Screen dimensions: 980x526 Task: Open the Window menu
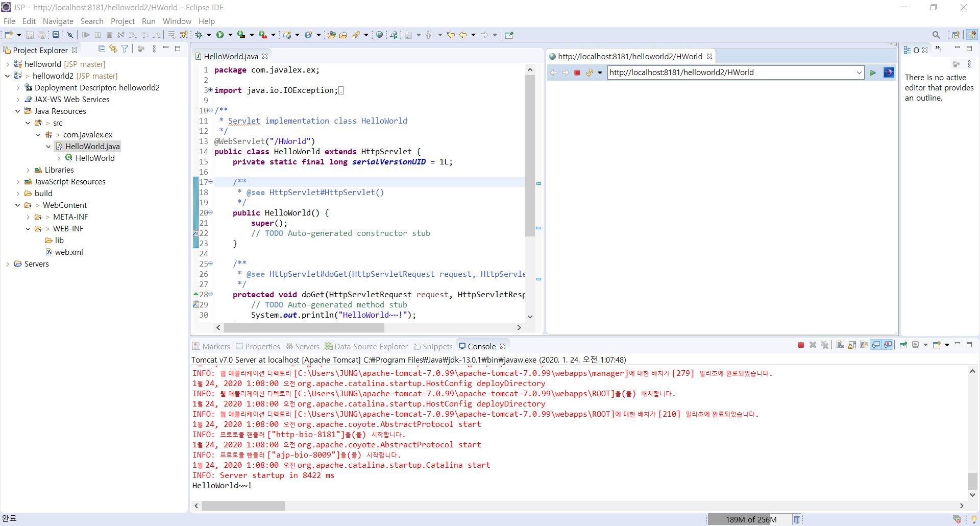[x=177, y=21]
